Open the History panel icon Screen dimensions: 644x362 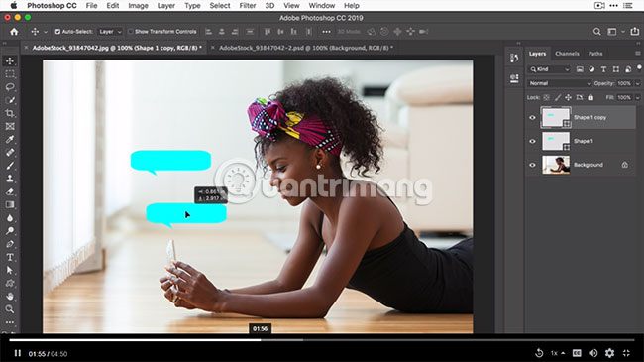tap(514, 58)
